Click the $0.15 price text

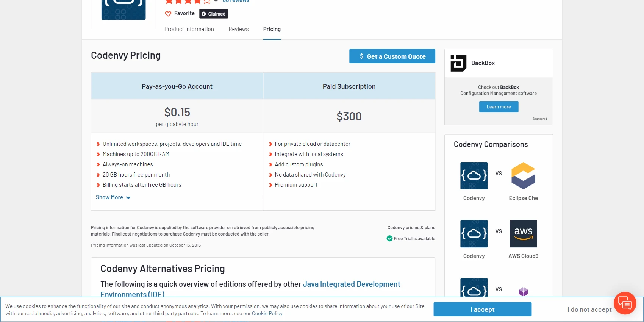177,112
